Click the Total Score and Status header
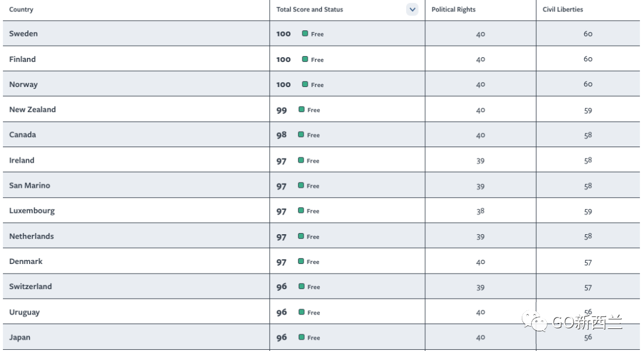Viewport: 644px width, 351px height. pos(309,10)
